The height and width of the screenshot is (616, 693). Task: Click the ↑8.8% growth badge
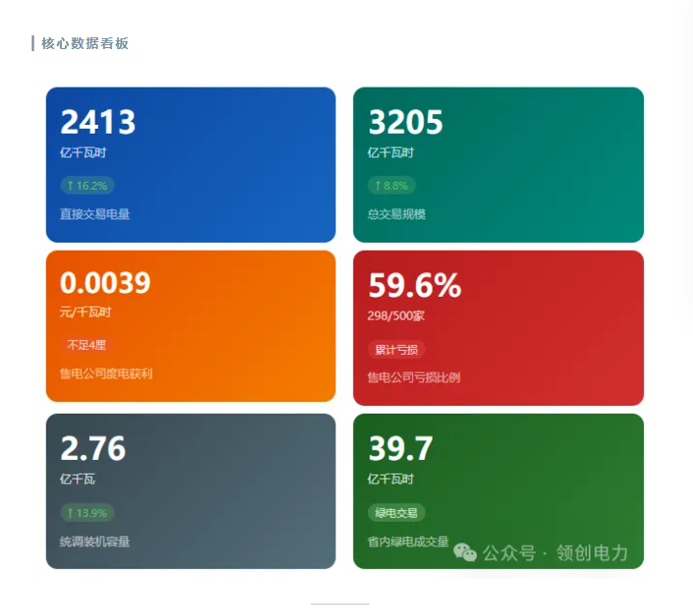(x=391, y=186)
